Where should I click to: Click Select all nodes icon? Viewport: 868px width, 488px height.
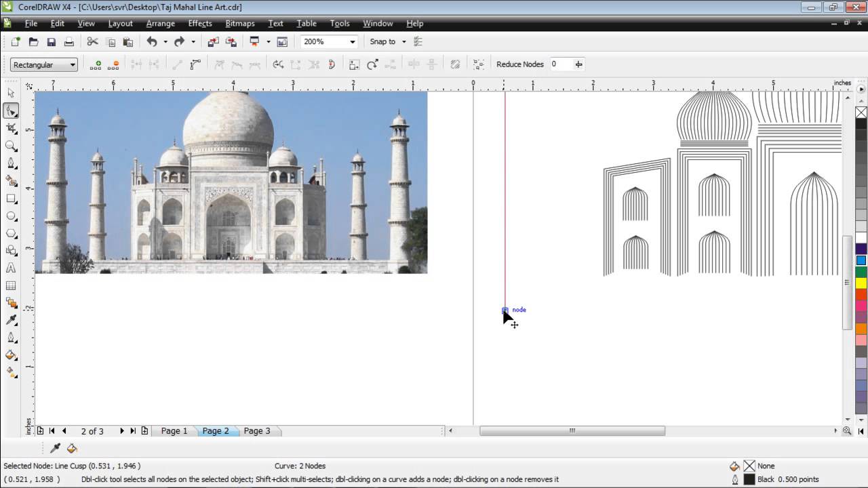(479, 64)
